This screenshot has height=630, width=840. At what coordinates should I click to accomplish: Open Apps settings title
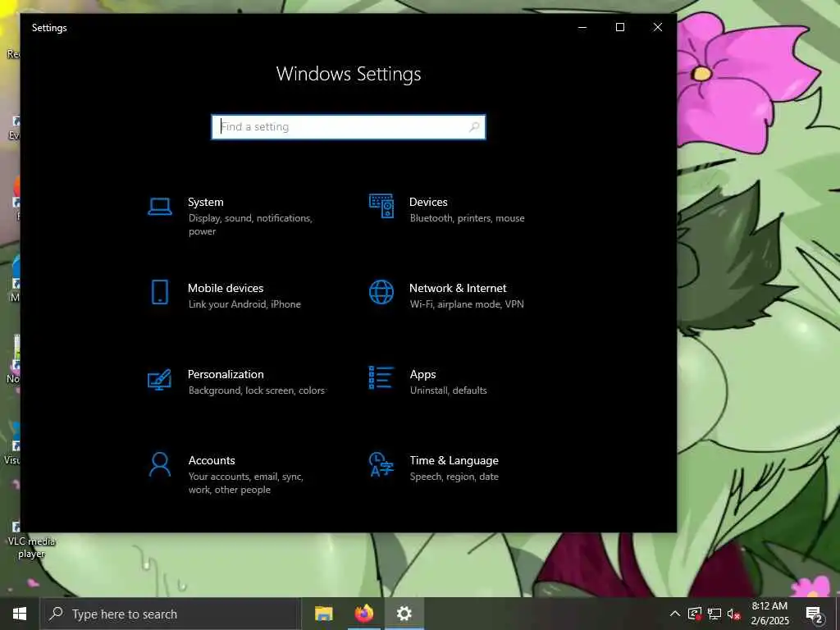[x=422, y=374]
